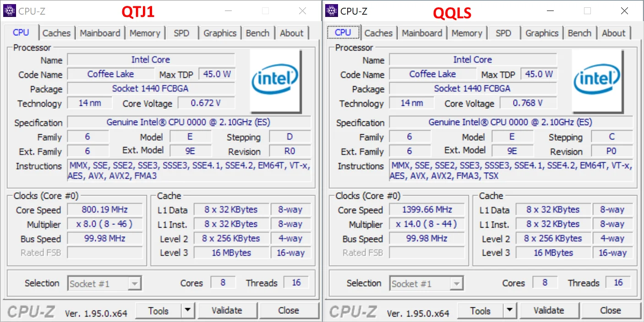Screen dimensions: 644x322
Task: Click the empty Rated FSB field in QTJ1
Action: 105,253
